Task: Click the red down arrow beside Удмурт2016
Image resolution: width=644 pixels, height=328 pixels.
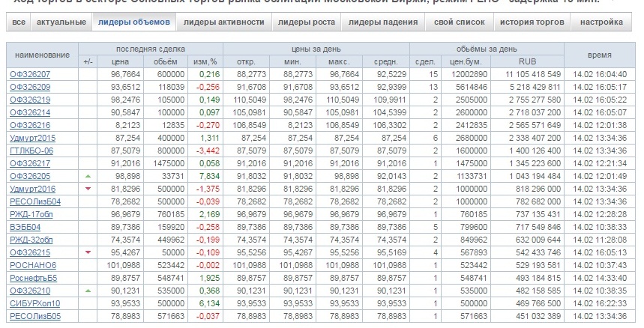Action: tap(89, 188)
